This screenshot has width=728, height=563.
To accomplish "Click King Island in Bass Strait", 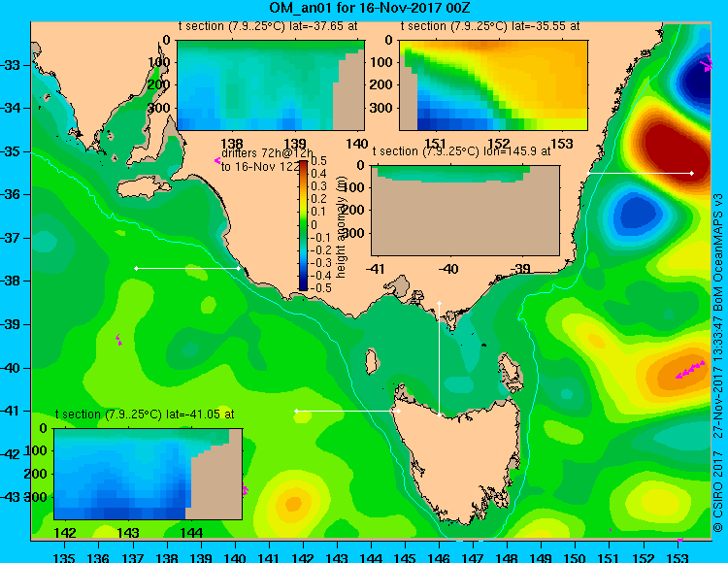I will (371, 361).
